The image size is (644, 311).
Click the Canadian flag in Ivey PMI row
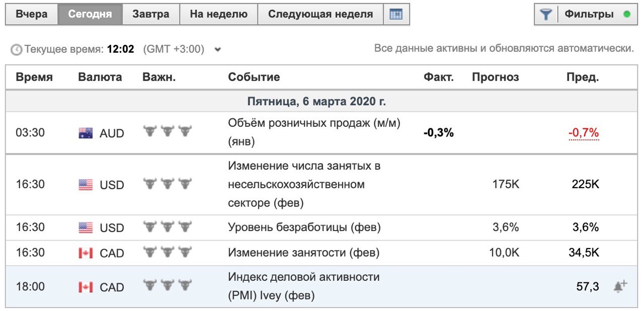86,287
